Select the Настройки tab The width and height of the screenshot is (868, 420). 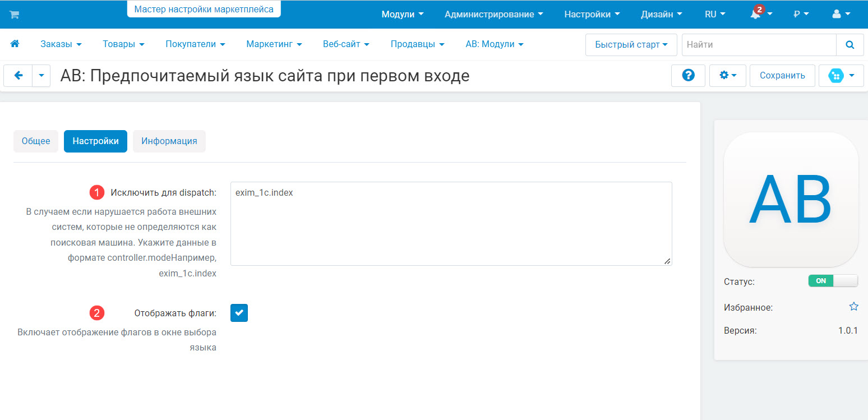95,141
